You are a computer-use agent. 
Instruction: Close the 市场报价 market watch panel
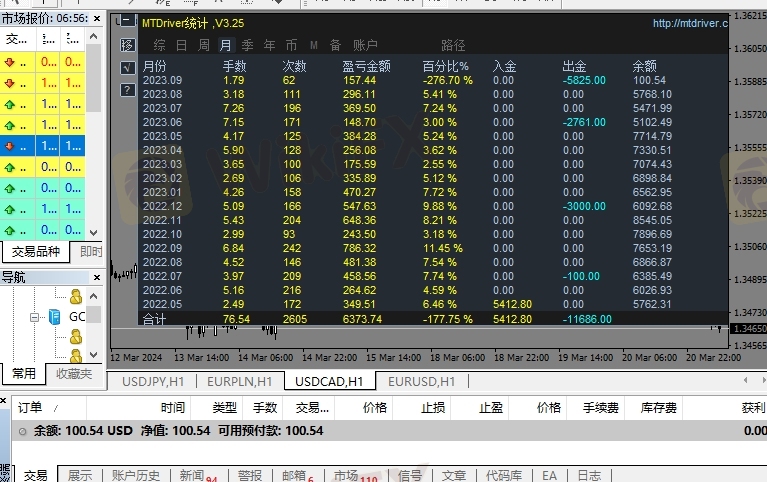[x=97, y=19]
